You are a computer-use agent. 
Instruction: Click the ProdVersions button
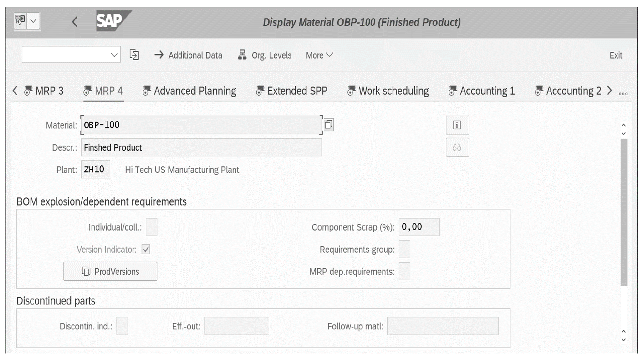[x=110, y=271]
